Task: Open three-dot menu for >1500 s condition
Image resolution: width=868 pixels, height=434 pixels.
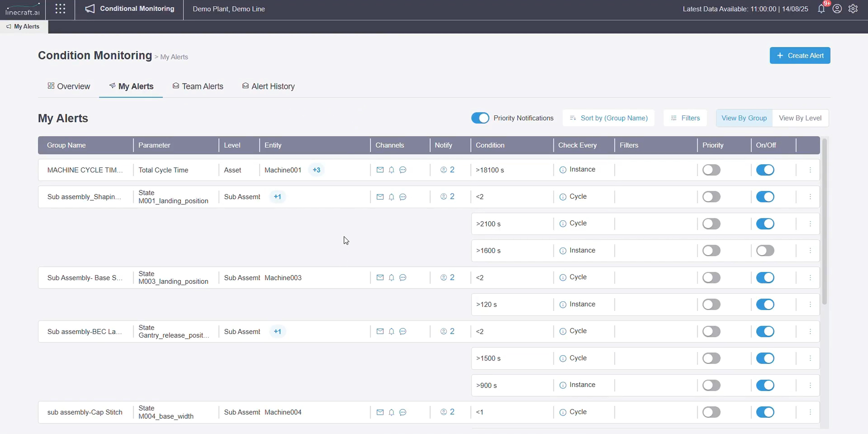Action: [810, 358]
